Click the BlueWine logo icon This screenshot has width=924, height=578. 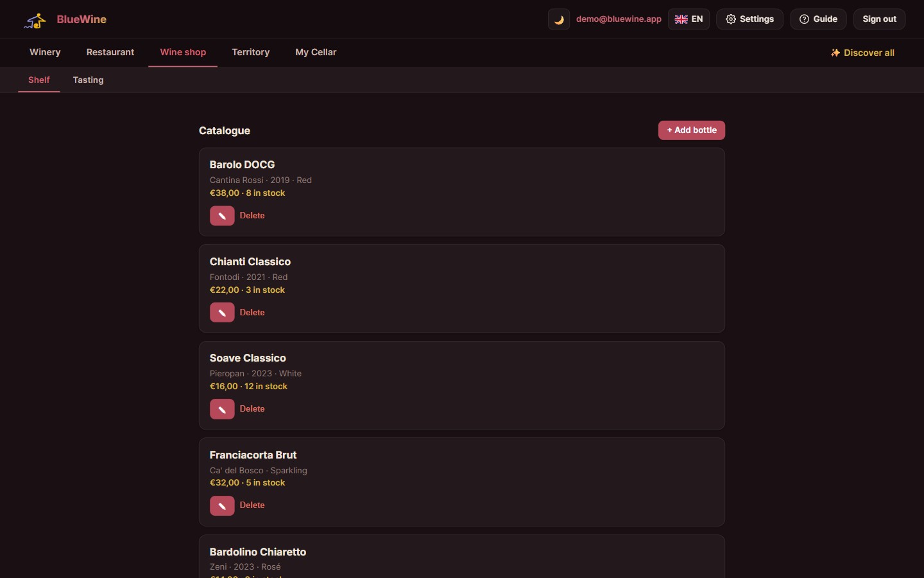pyautogui.click(x=35, y=20)
